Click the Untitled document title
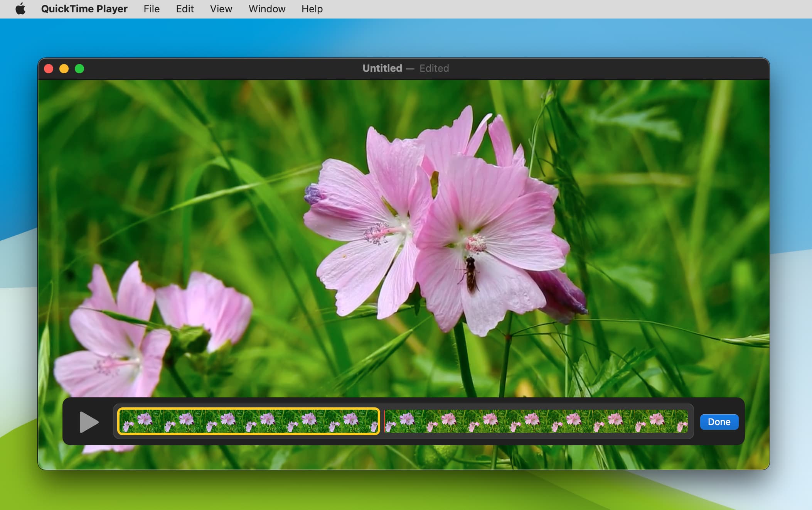Screen dimensions: 812x510 click(382, 68)
